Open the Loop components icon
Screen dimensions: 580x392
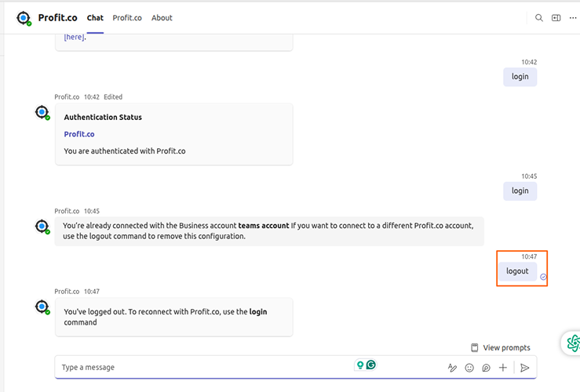click(486, 368)
